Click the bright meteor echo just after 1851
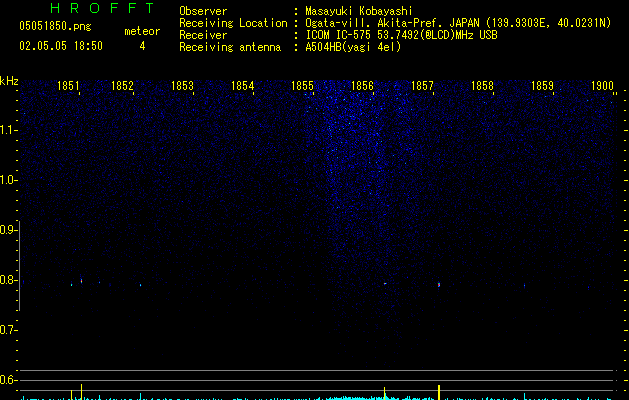This screenshot has height=400, width=629. click(x=81, y=281)
